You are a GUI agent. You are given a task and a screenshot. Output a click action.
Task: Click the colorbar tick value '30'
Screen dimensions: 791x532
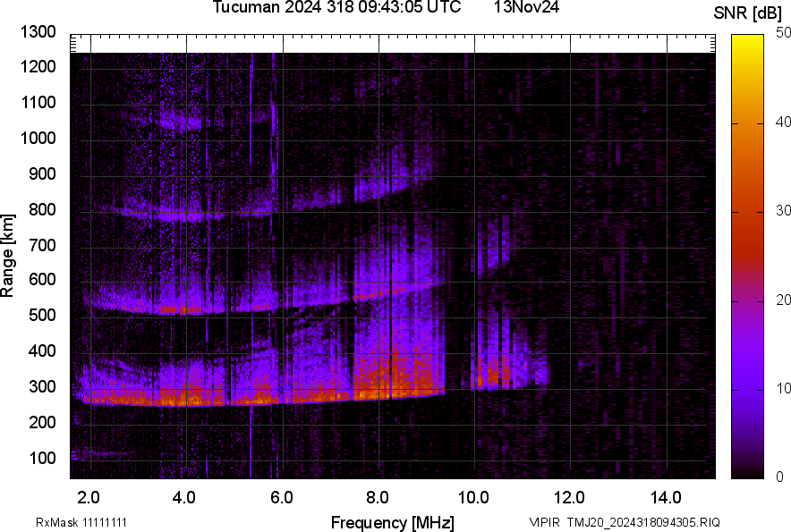[x=784, y=211]
